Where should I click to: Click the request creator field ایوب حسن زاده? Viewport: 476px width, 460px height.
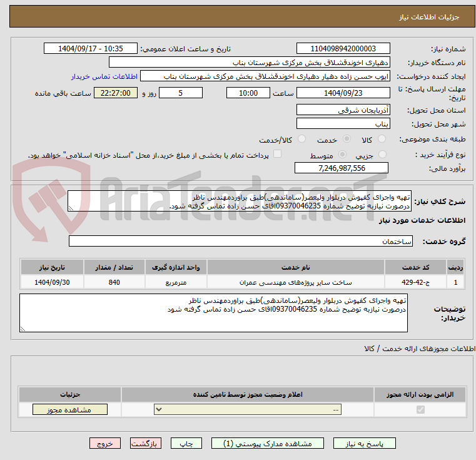click(265, 76)
